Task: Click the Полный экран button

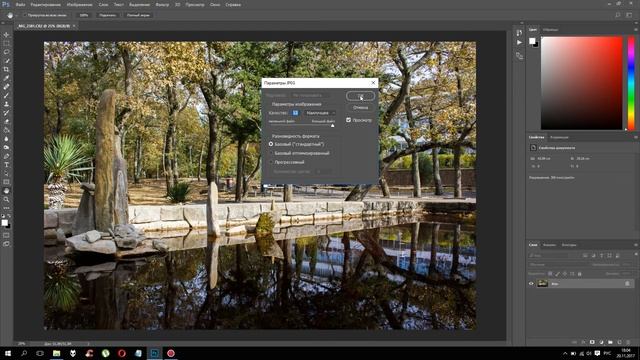Action: (138, 15)
